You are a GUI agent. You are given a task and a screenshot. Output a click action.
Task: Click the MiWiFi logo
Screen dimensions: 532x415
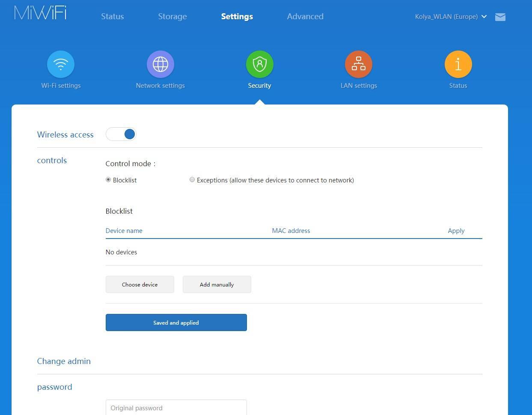coord(40,13)
